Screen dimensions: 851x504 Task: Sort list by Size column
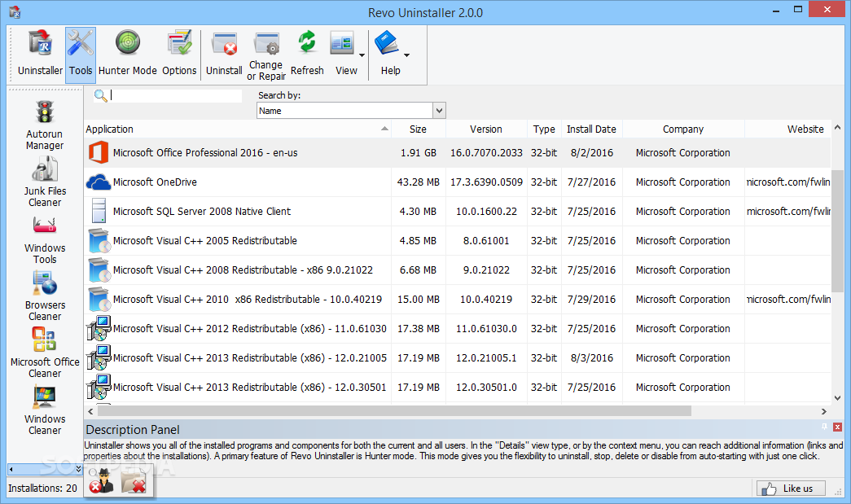pos(418,129)
